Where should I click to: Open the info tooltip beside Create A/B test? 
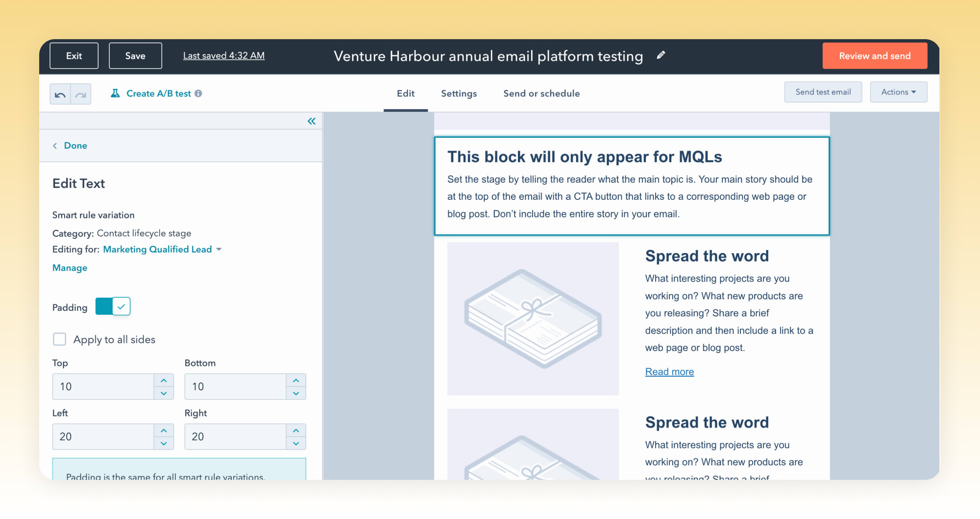point(198,93)
